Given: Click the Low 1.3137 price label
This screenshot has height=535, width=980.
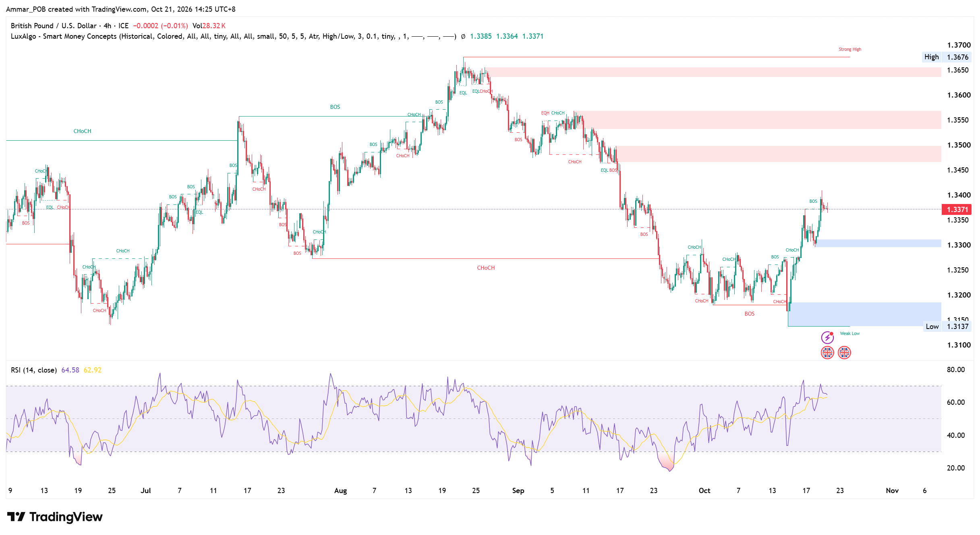Looking at the screenshot, I should click(x=947, y=327).
